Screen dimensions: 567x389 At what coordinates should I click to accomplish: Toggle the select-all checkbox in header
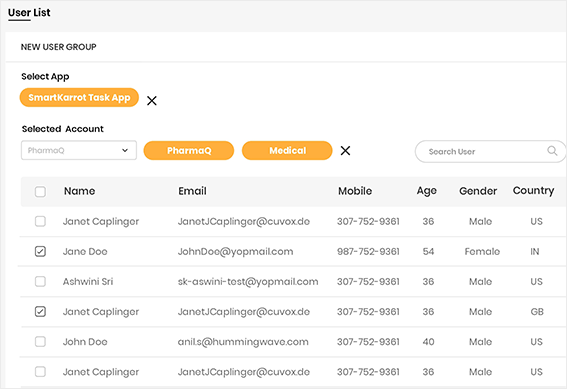40,191
